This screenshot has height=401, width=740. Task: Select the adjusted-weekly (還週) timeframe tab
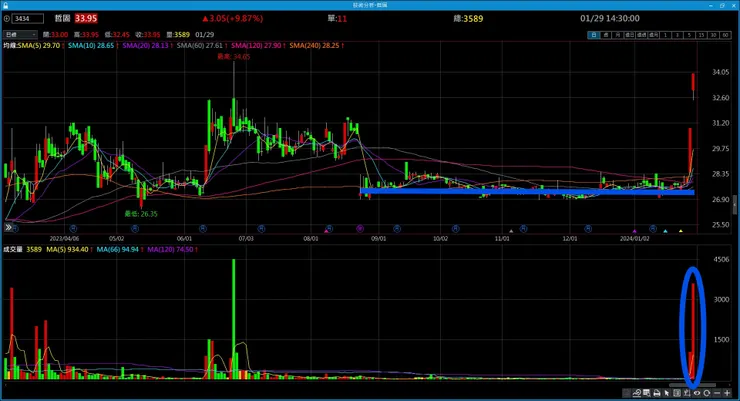point(641,35)
